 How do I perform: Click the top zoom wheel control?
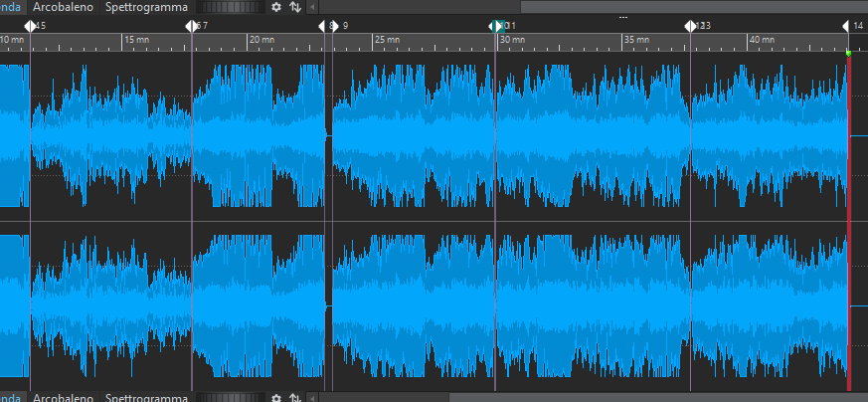pyautogui.click(x=232, y=7)
